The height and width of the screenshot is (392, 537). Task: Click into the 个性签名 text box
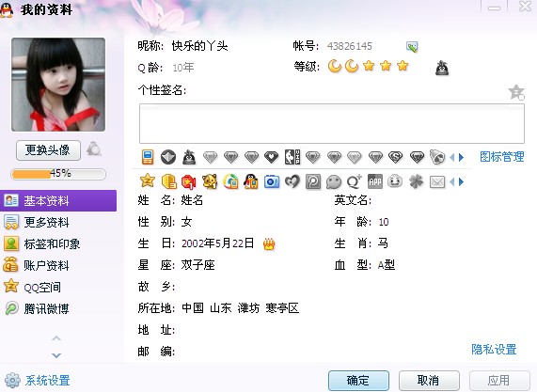pos(332,123)
